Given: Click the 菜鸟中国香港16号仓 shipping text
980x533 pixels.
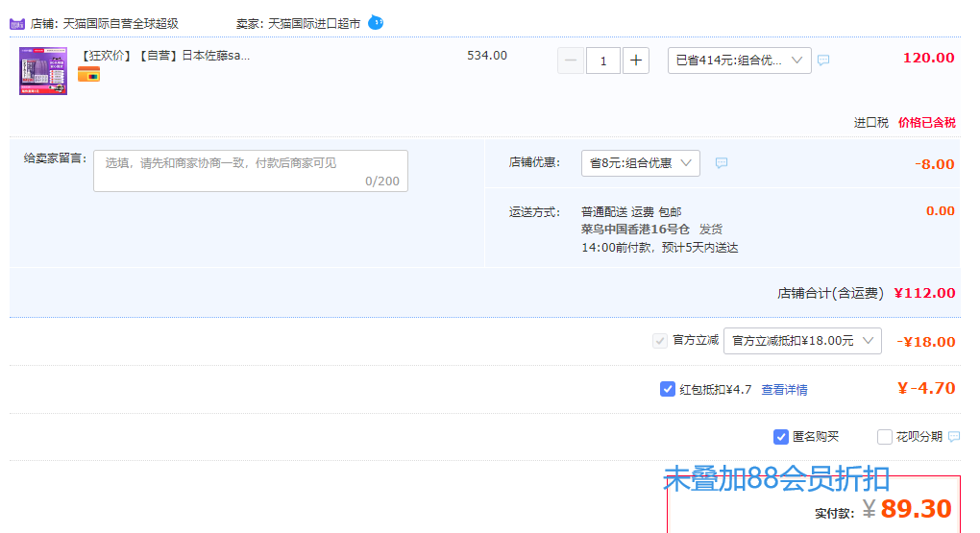Looking at the screenshot, I should point(635,230).
